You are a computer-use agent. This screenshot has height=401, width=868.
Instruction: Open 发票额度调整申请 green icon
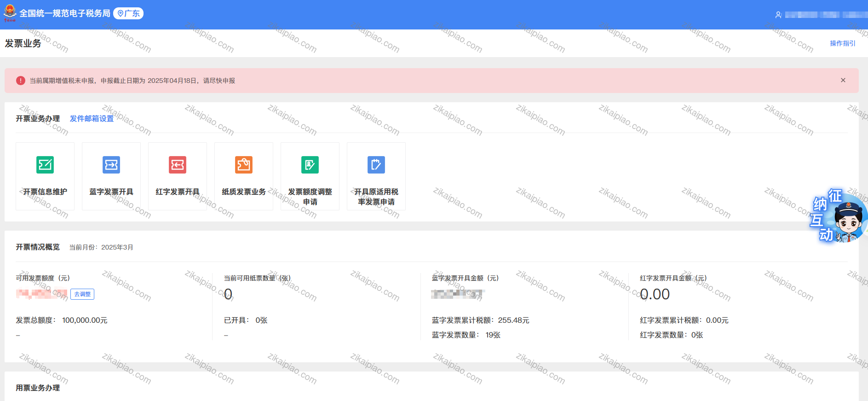pos(310,165)
